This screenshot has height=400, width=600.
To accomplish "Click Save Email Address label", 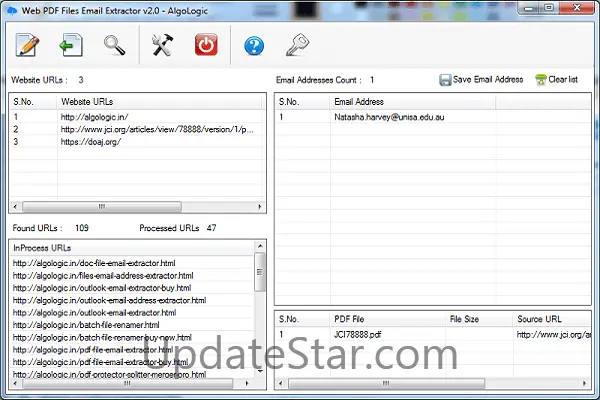I will (x=488, y=80).
